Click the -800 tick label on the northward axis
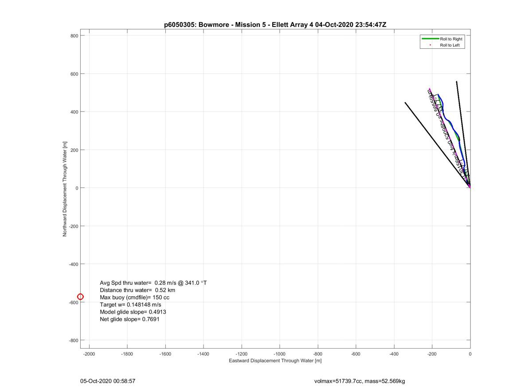The width and height of the screenshot is (532, 392). pos(74,341)
